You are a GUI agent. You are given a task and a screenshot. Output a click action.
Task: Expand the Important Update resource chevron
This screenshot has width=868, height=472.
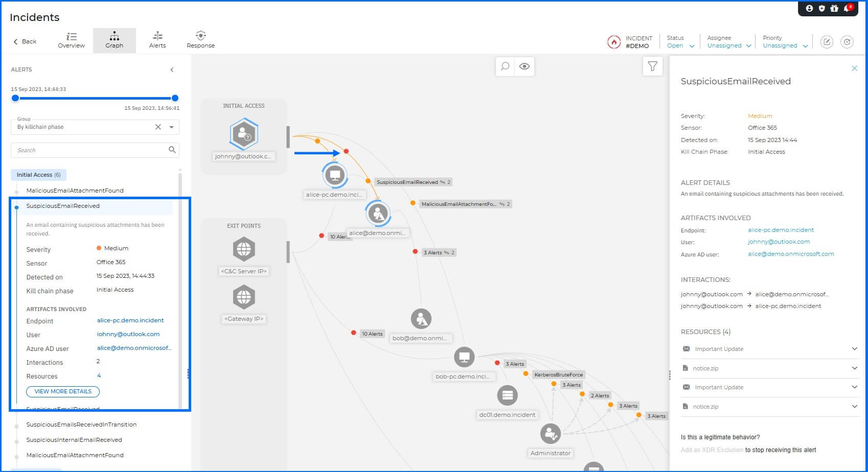[x=855, y=349]
